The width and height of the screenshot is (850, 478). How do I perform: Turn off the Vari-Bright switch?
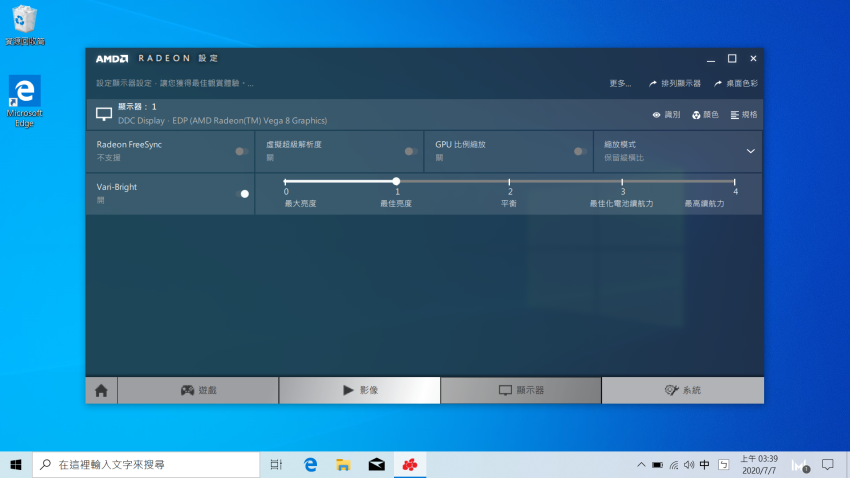[242, 193]
